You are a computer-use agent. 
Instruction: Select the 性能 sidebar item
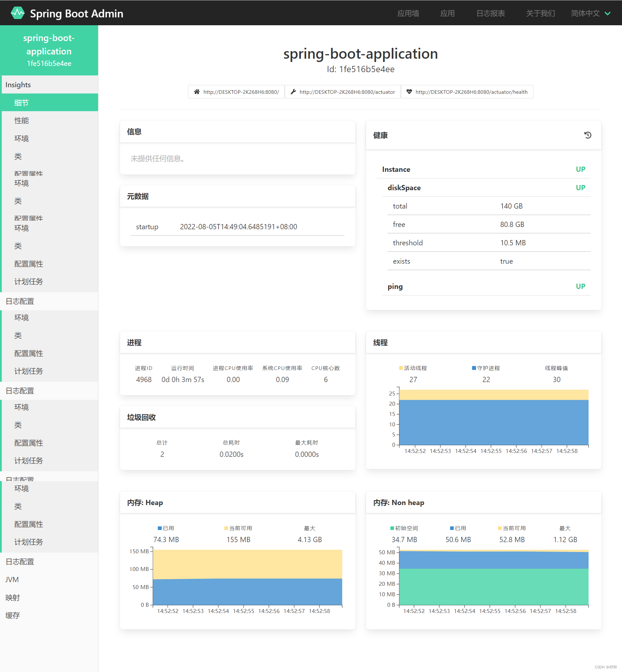point(49,120)
